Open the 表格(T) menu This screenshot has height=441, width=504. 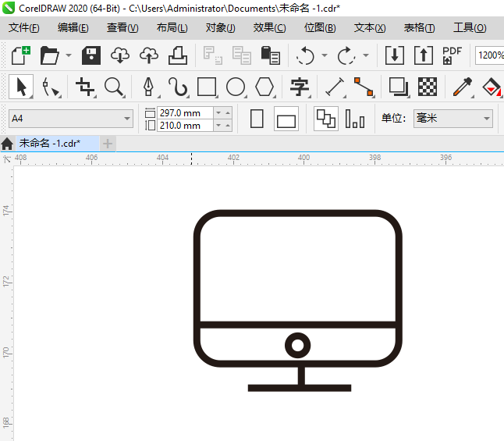point(419,27)
